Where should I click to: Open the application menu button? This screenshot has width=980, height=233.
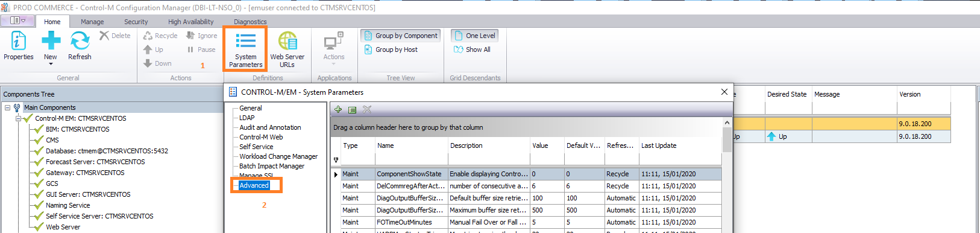[x=17, y=21]
